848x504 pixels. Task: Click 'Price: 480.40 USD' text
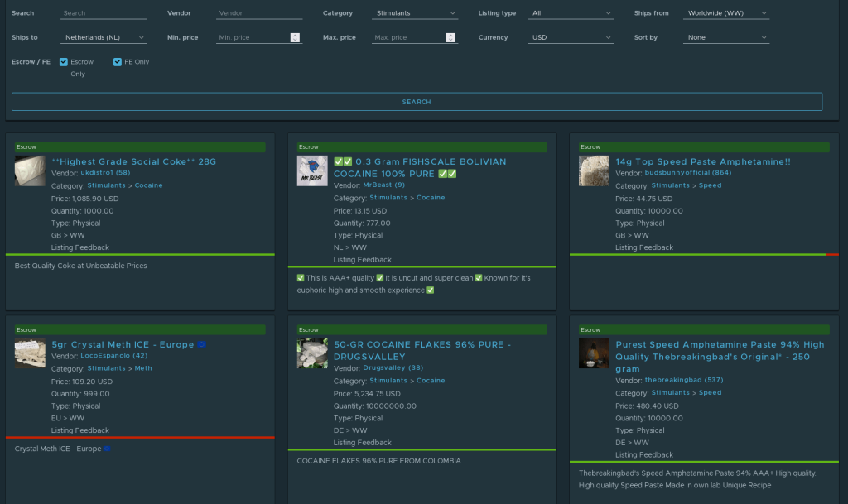coord(647,406)
